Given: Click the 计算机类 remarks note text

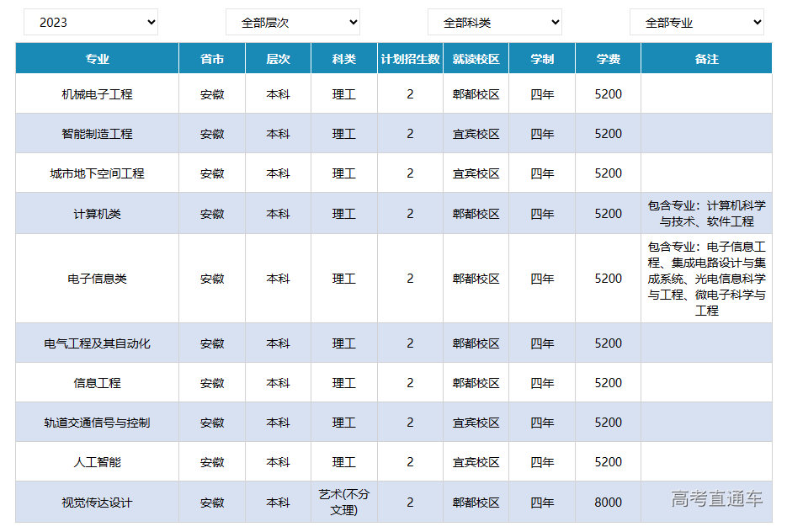Looking at the screenshot, I should 706,214.
